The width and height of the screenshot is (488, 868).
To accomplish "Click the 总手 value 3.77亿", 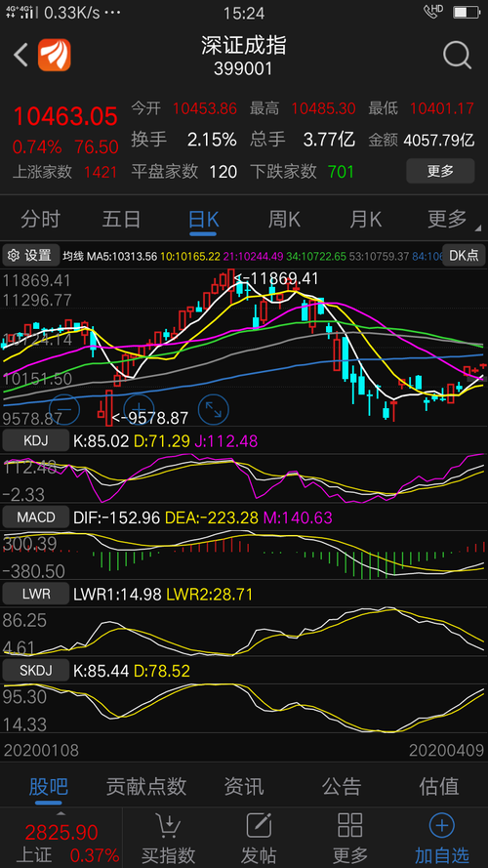I will [329, 140].
